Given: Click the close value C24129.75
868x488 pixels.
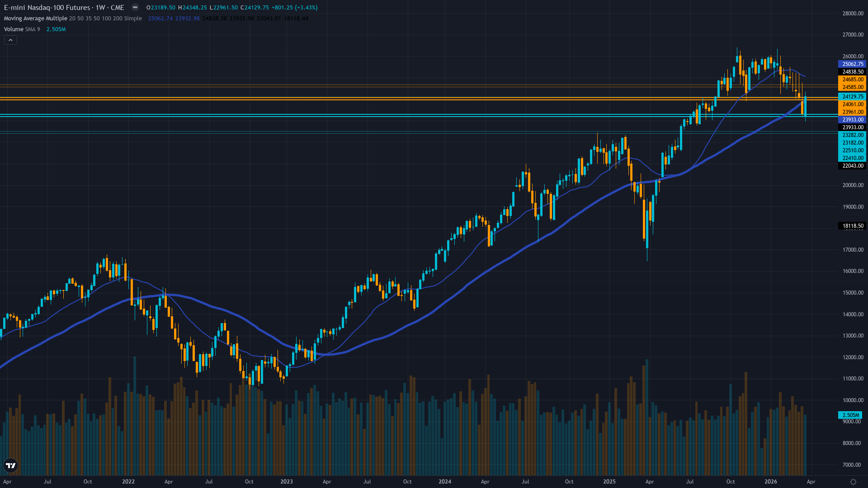Looking at the screenshot, I should pos(255,8).
